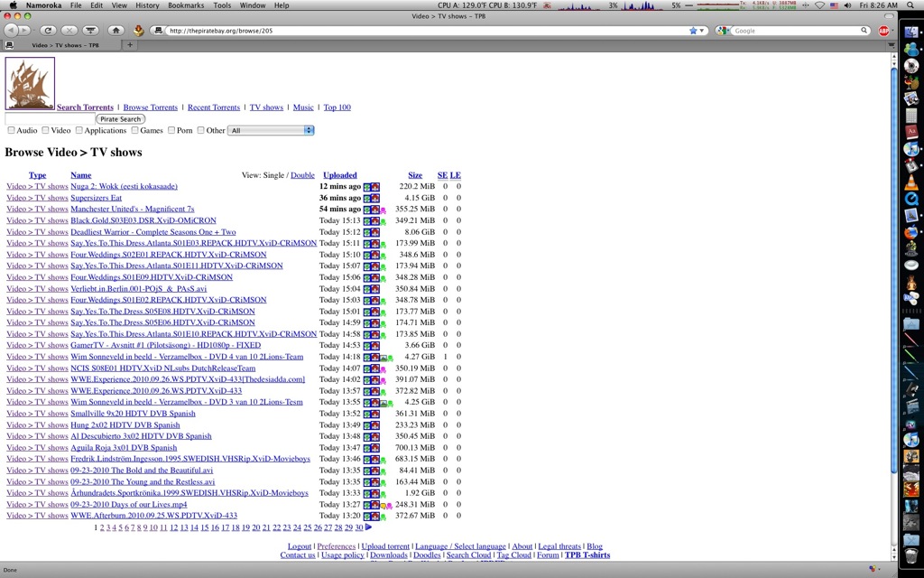Open the Browse Torrents link
Screen dimensions: 924x578
151,107
